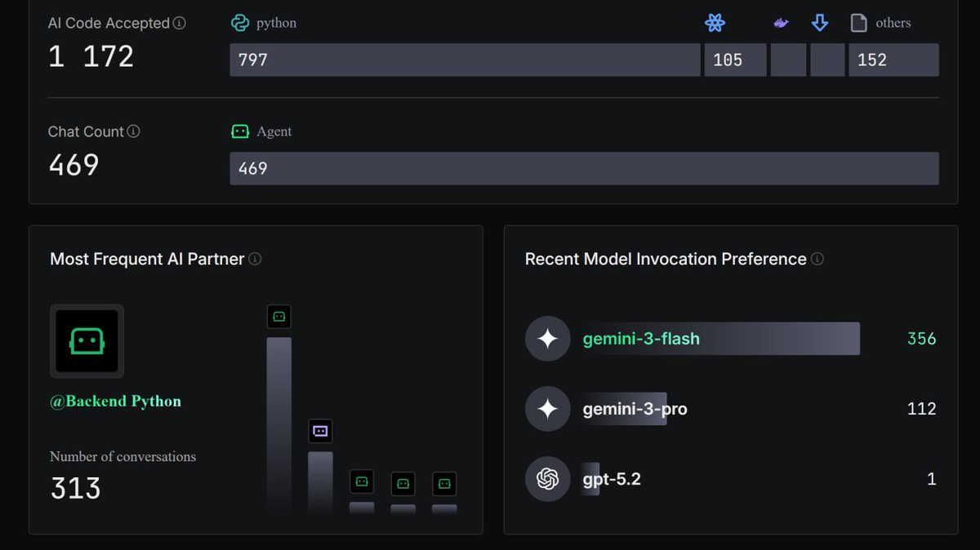Click robot icon above the tallest bar
The height and width of the screenshot is (550, 980).
tap(279, 317)
